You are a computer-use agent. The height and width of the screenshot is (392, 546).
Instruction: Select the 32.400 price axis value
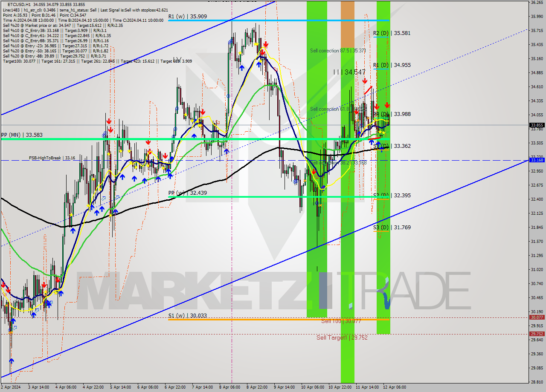coord(537,199)
